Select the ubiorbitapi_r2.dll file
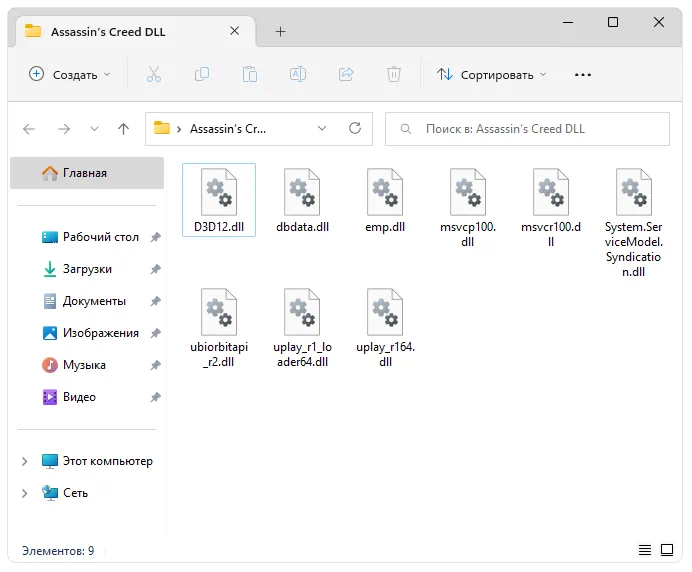The image size is (692, 572). pyautogui.click(x=219, y=328)
